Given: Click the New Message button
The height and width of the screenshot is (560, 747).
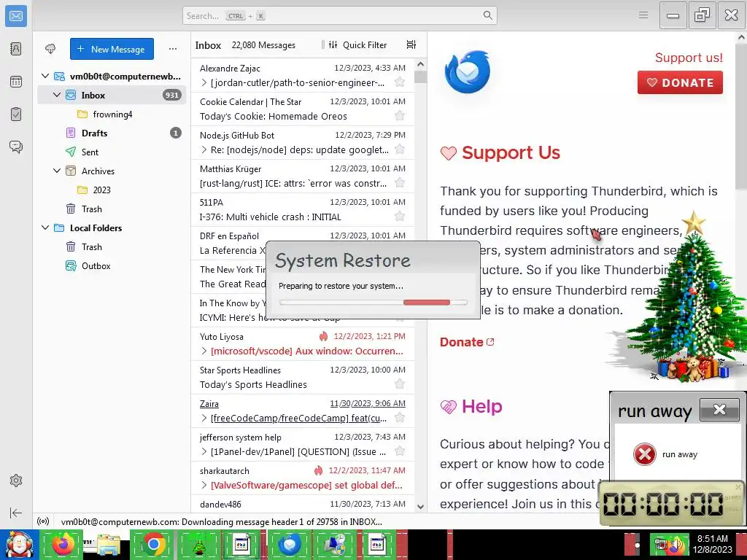Looking at the screenshot, I should (x=112, y=49).
